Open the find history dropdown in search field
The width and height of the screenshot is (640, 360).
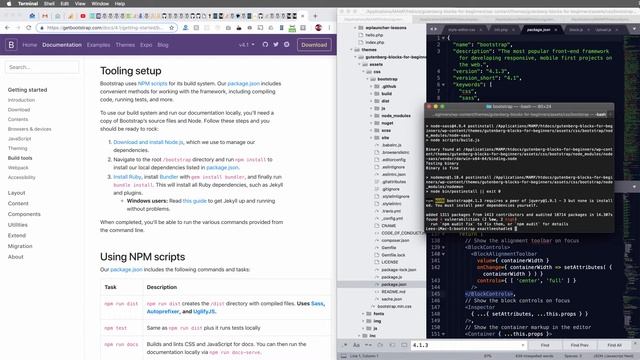click(523, 345)
